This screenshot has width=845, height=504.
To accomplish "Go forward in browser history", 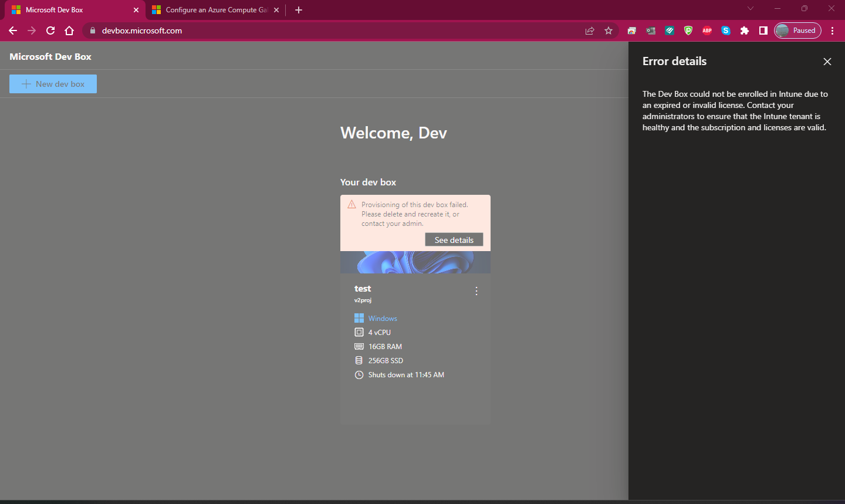I will (32, 31).
